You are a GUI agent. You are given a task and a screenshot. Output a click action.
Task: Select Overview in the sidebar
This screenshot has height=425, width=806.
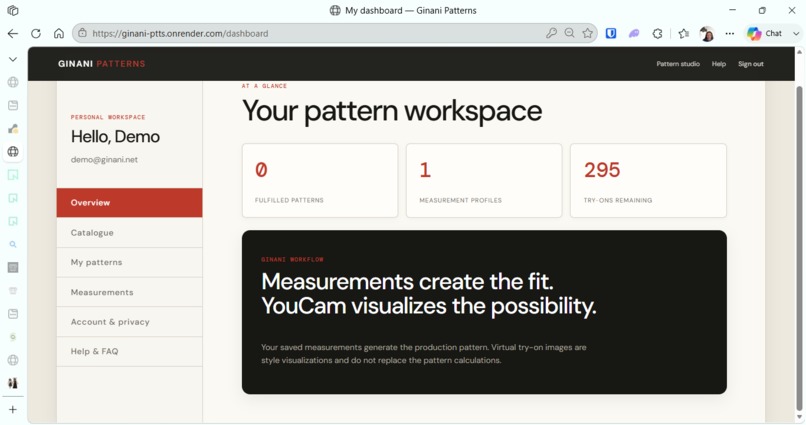click(x=130, y=202)
